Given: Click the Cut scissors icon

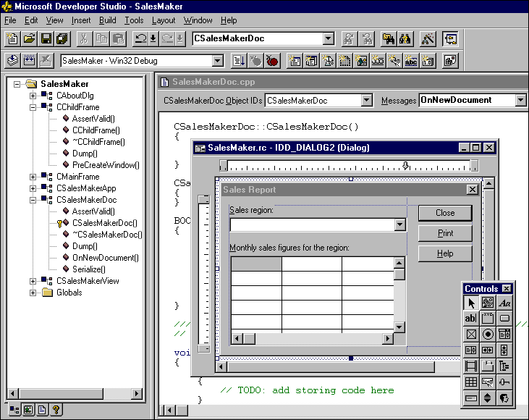Looking at the screenshot, I should click(x=85, y=39).
